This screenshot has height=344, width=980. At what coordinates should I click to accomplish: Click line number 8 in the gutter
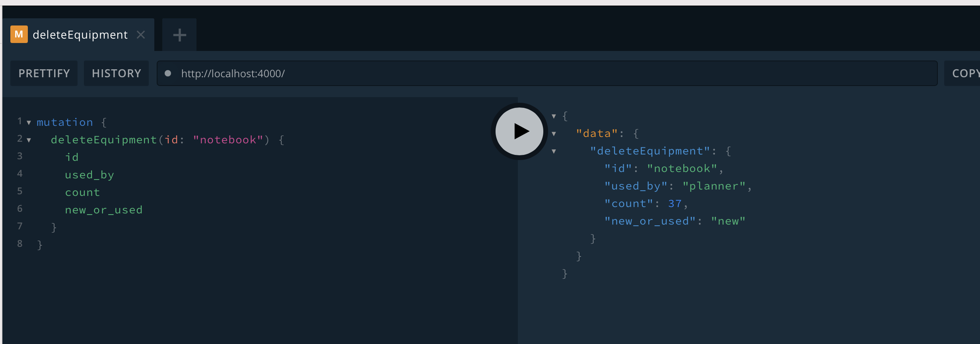[20, 244]
